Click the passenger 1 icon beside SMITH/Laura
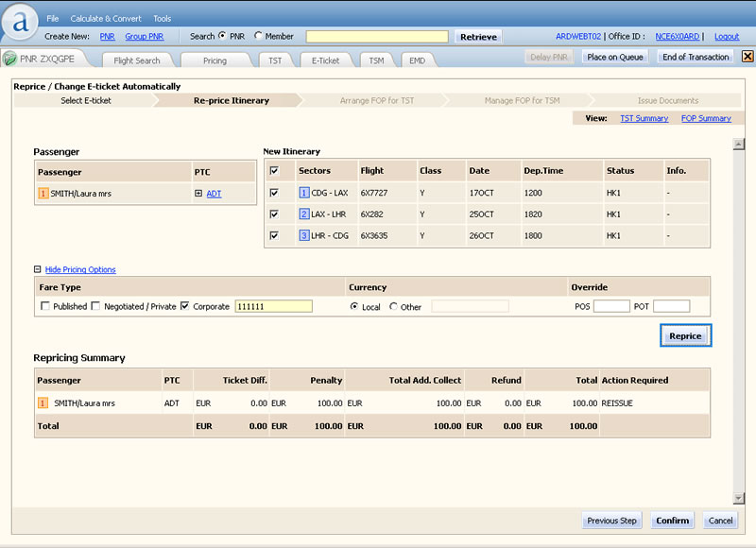Image resolution: width=756 pixels, height=548 pixels. 43,194
